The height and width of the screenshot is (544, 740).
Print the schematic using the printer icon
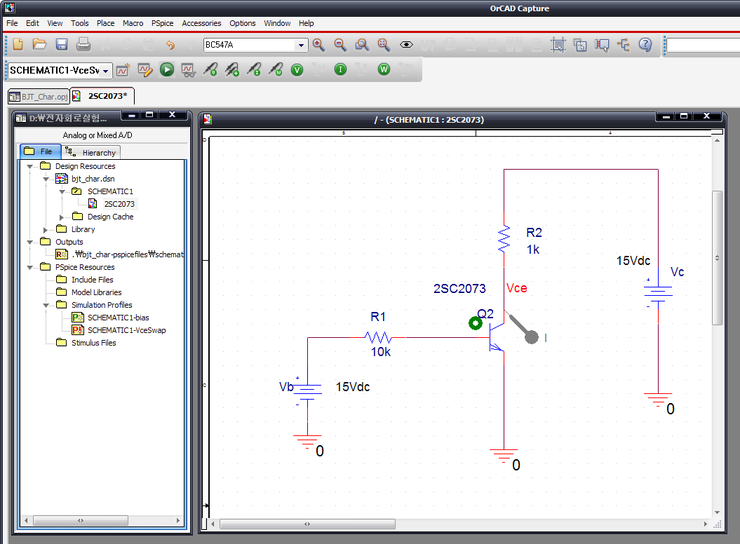click(x=83, y=44)
